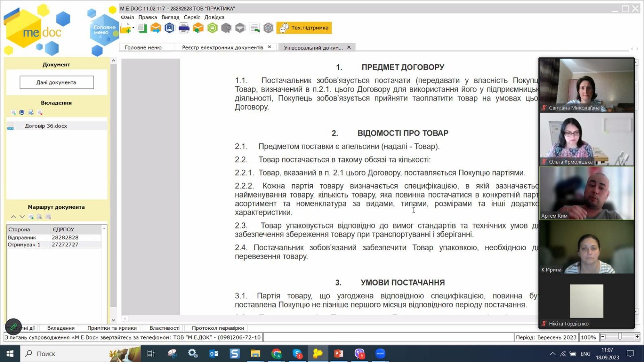Image resolution: width=644 pixels, height=362 pixels.
Task: Click the 100% zoom level value
Action: (x=588, y=337)
